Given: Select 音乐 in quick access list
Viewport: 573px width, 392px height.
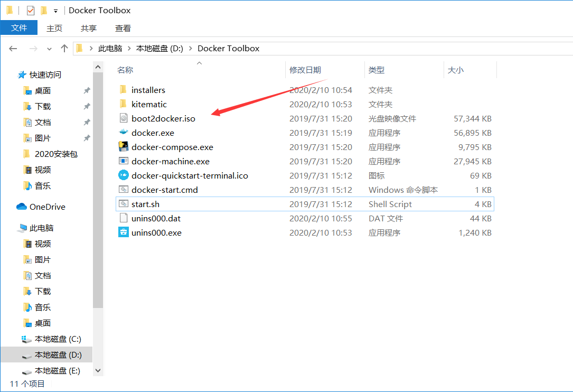Looking at the screenshot, I should click(x=43, y=186).
